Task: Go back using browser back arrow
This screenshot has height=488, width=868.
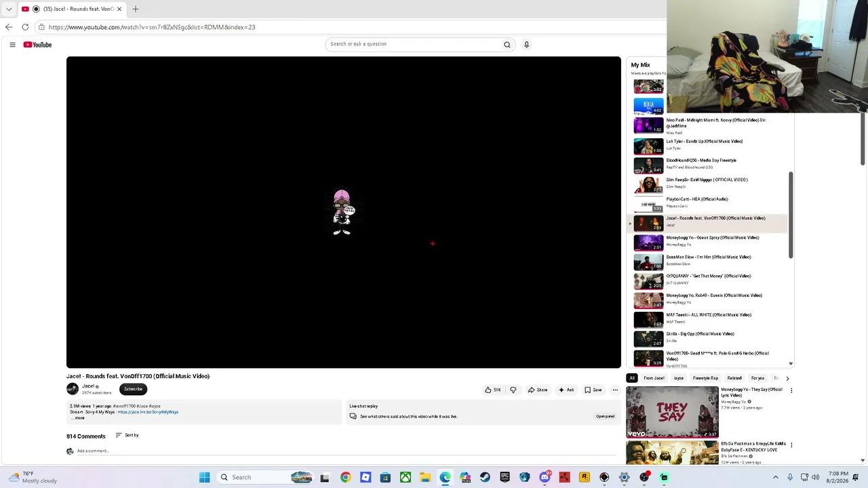Action: [x=9, y=27]
